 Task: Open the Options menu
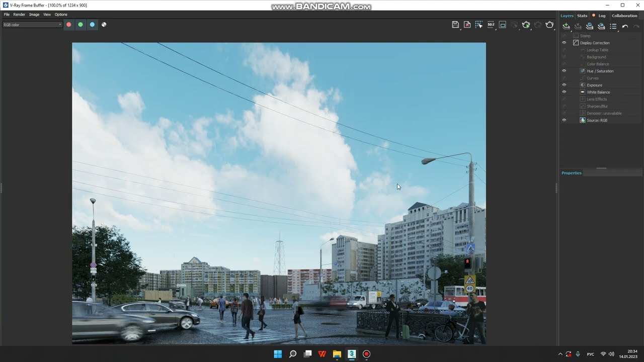[61, 15]
